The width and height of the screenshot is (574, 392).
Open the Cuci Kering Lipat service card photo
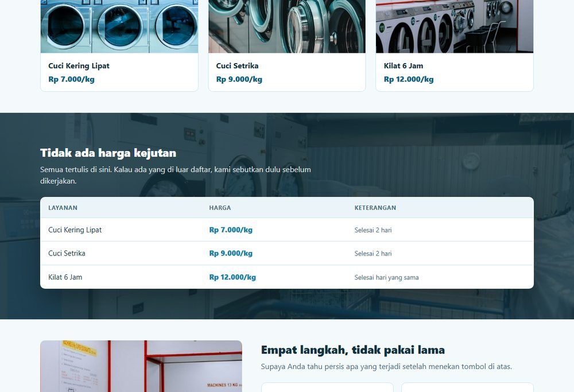(119, 26)
